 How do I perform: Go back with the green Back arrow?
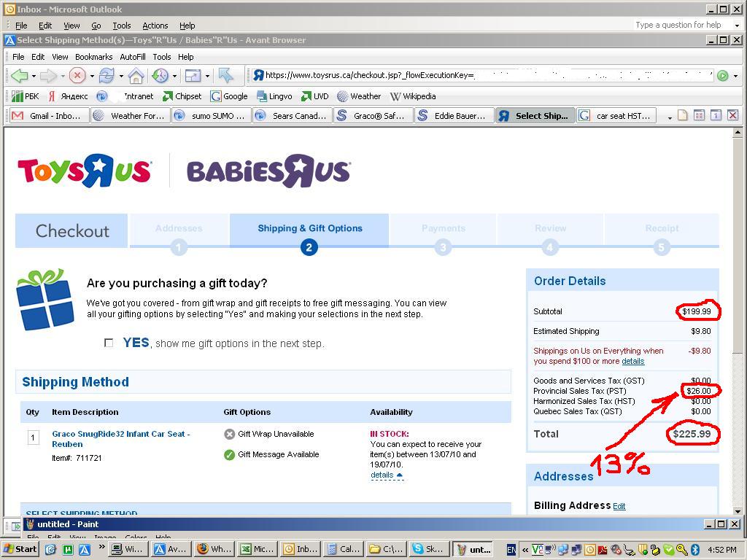pyautogui.click(x=18, y=75)
